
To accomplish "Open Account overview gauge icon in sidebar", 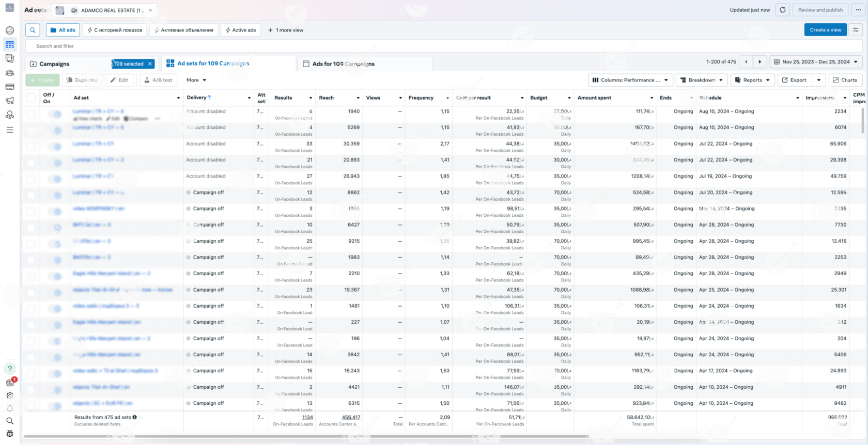I will tap(10, 30).
